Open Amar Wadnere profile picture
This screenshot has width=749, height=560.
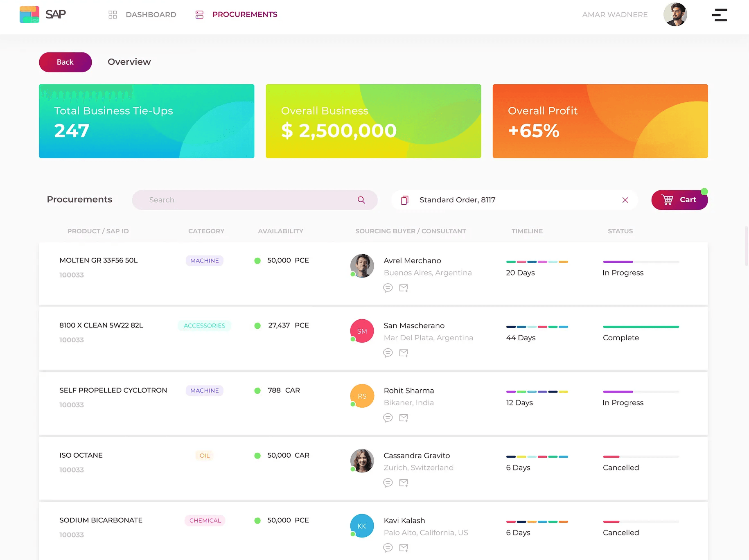[675, 14]
